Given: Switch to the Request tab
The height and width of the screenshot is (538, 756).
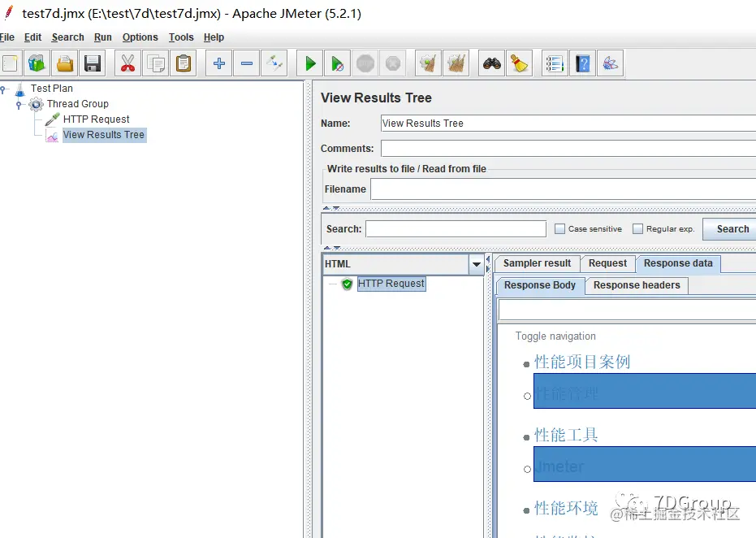Looking at the screenshot, I should (x=607, y=263).
